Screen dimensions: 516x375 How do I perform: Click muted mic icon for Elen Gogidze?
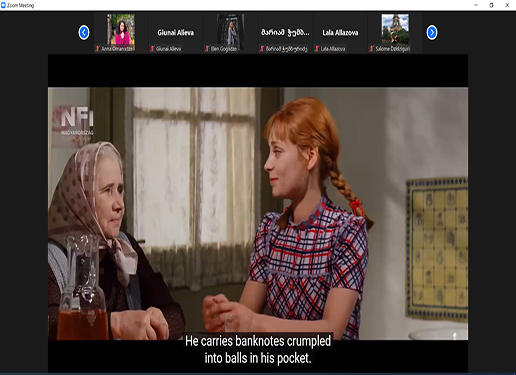[207, 49]
